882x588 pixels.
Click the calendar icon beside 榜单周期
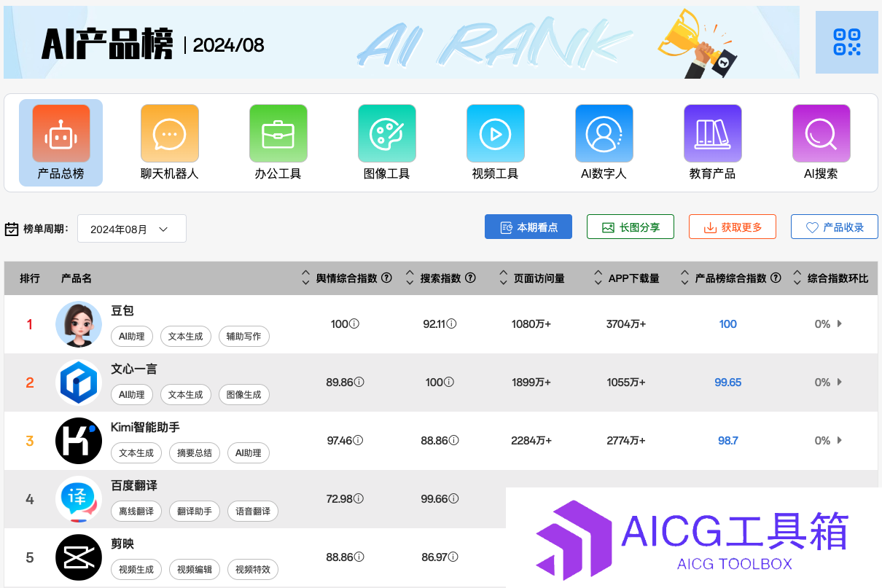[x=12, y=229]
